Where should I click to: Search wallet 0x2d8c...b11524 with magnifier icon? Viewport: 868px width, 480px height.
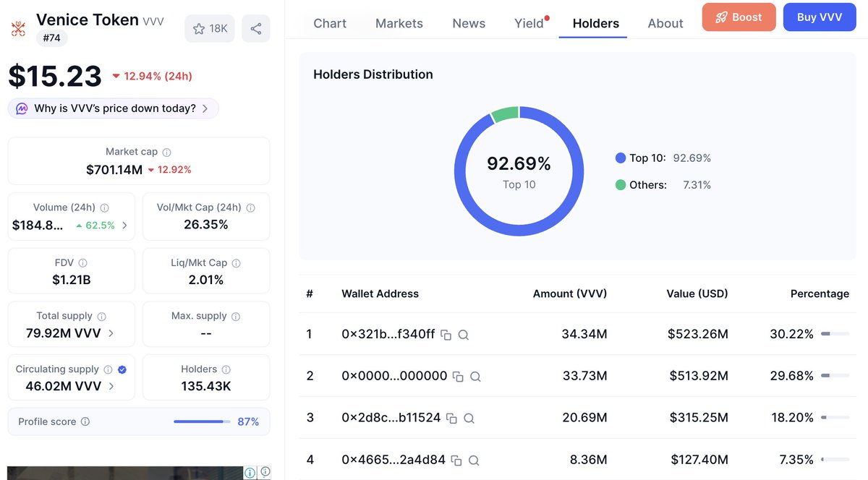(469, 418)
